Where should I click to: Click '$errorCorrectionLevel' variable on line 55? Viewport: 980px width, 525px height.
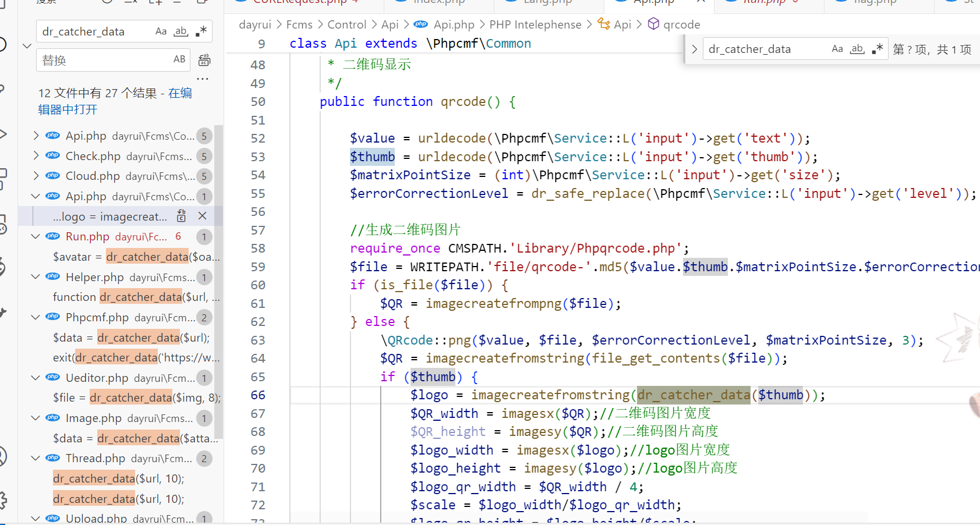(429, 193)
